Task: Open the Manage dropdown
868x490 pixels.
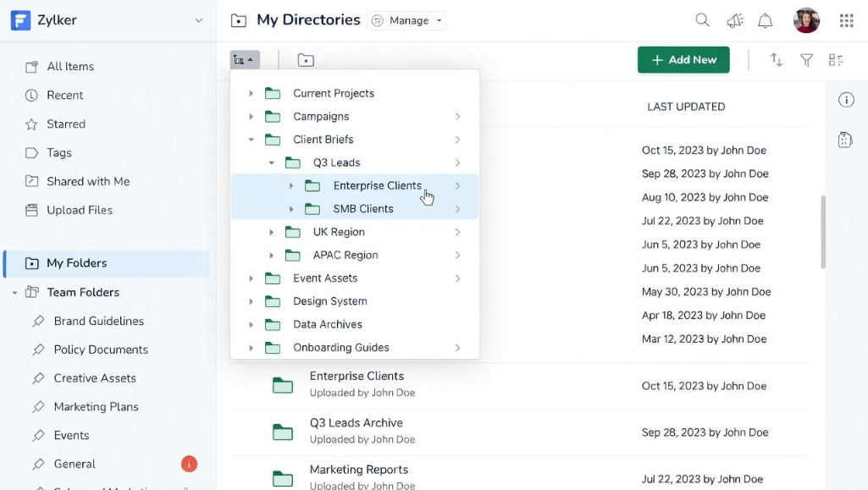Action: (x=406, y=20)
